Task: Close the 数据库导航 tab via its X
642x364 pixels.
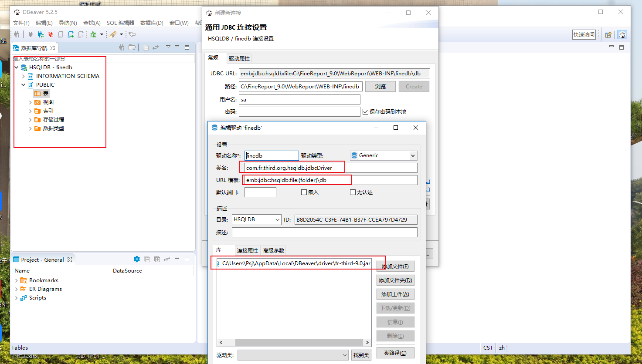Action: point(53,48)
